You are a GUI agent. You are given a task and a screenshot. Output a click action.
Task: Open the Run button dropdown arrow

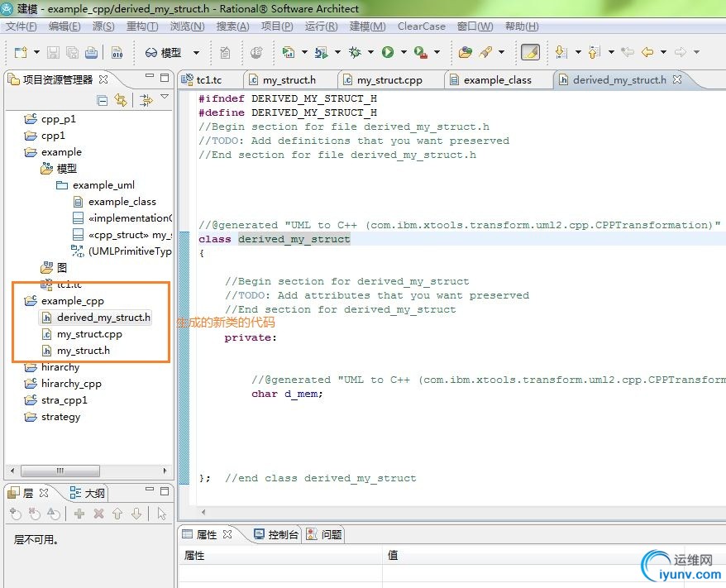click(404, 52)
